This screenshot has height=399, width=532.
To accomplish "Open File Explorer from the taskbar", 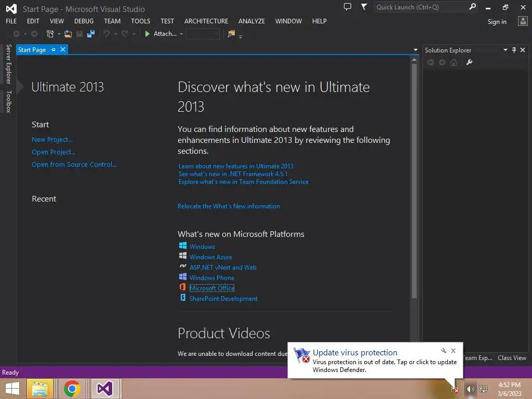I will click(40, 389).
